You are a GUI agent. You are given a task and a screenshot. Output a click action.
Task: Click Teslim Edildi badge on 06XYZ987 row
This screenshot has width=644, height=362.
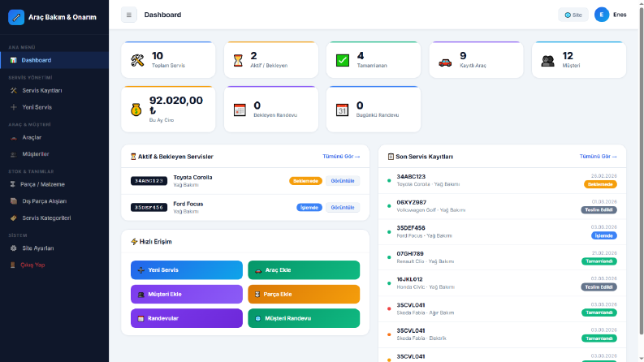pyautogui.click(x=599, y=210)
